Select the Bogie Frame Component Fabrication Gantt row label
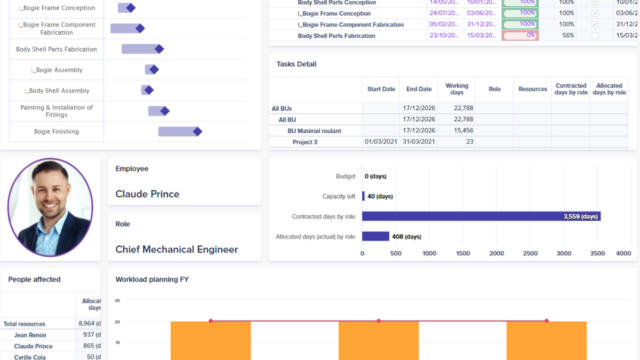640x360 pixels. [x=56, y=28]
